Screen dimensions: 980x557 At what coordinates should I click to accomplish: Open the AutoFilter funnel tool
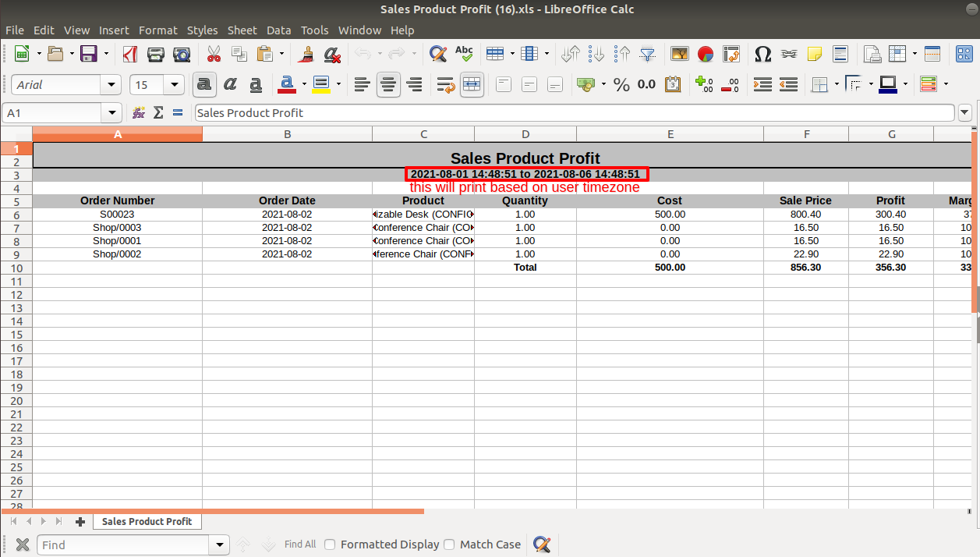647,54
